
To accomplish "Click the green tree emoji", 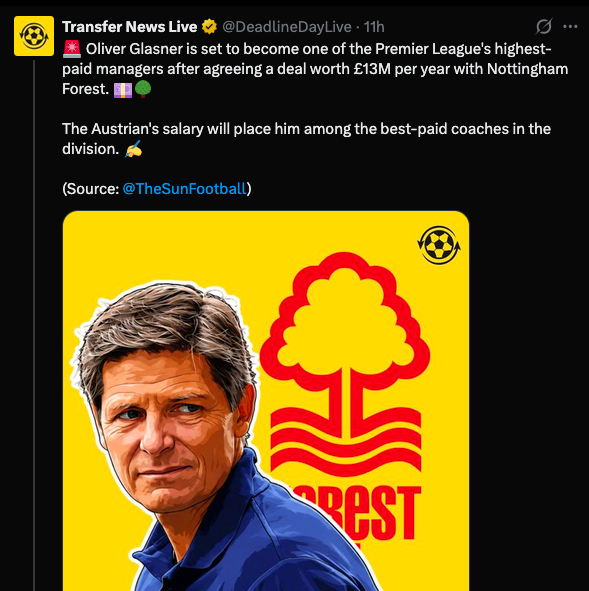I will point(143,89).
